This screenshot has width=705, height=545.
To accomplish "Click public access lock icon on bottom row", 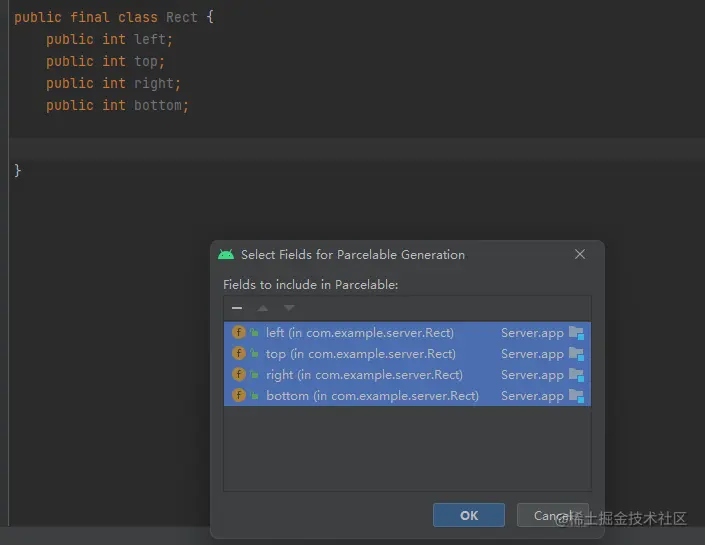I will coord(254,396).
